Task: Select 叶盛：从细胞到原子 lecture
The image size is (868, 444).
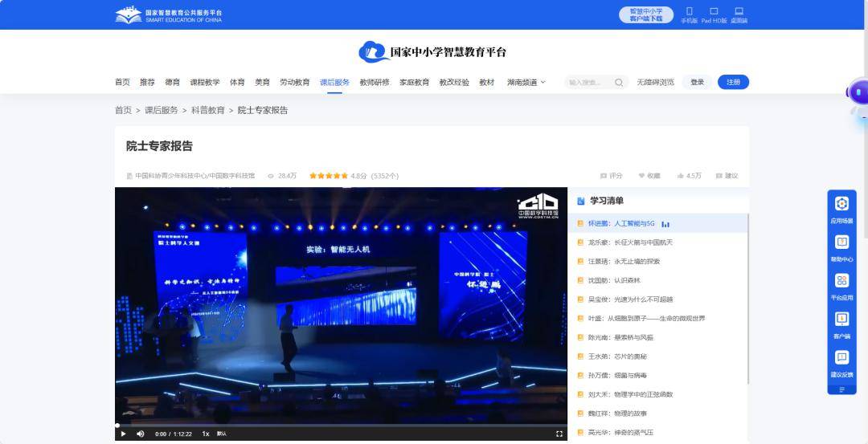Action: (657, 319)
